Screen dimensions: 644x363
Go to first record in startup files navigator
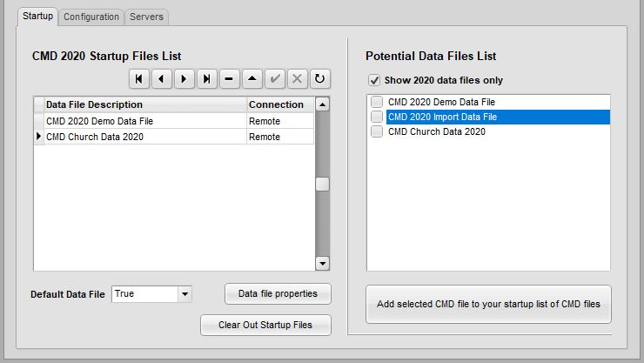click(x=139, y=79)
